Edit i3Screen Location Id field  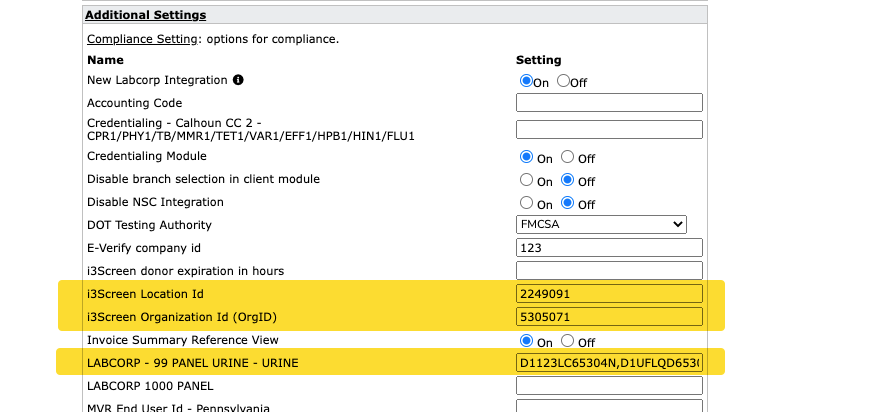click(x=609, y=294)
